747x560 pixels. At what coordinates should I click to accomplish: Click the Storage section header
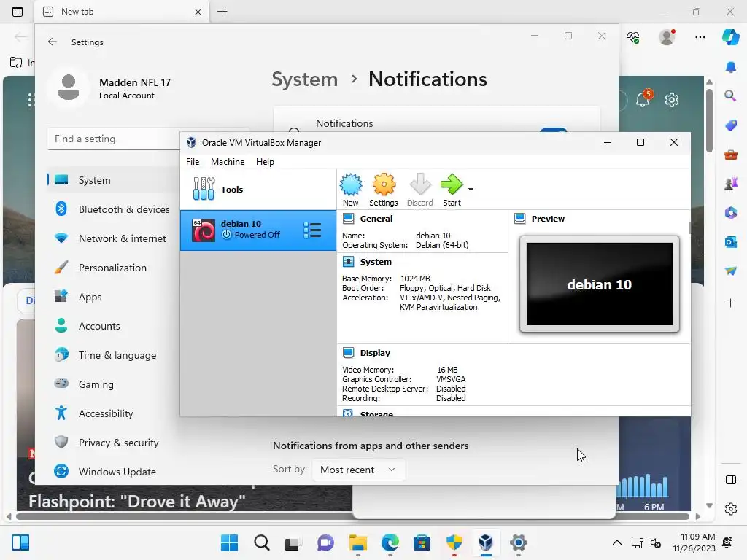point(376,413)
